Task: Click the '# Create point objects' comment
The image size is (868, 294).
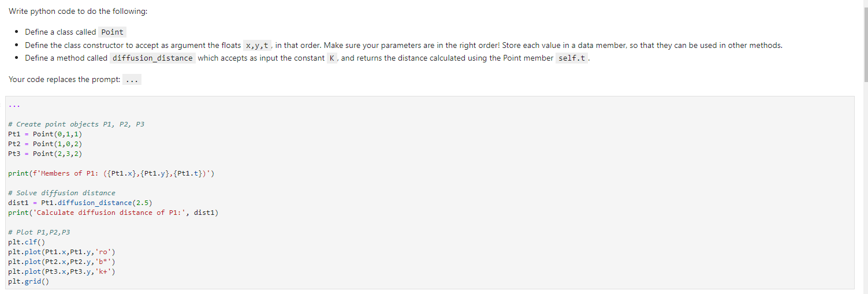Action: pos(76,124)
